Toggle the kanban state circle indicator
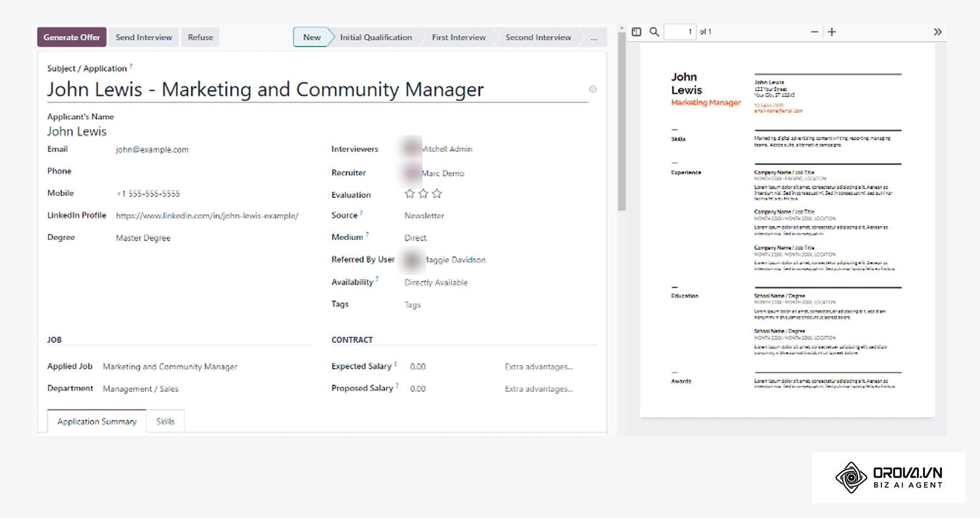The height and width of the screenshot is (518, 980). click(x=593, y=89)
